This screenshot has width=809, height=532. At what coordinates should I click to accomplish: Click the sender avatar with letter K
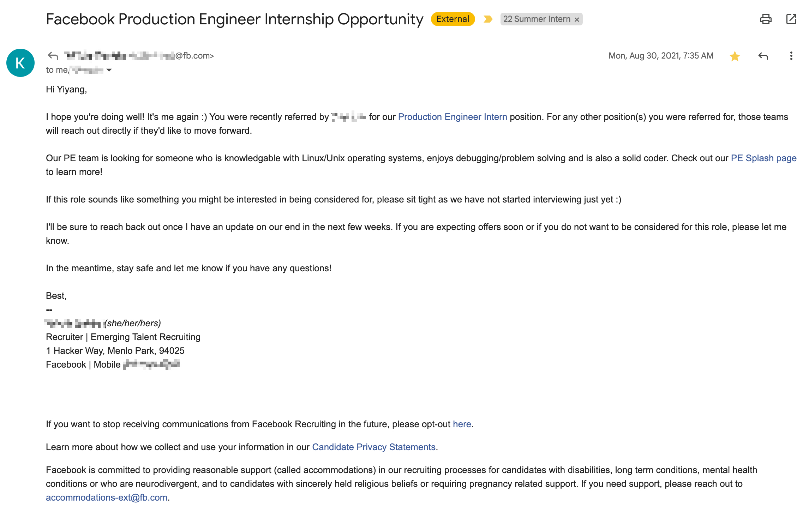(20, 63)
